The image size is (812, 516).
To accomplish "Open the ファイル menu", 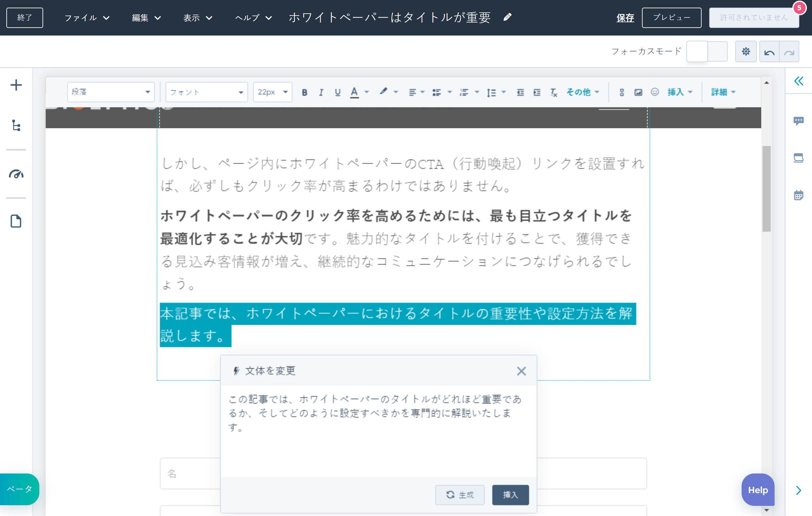I will coord(87,17).
